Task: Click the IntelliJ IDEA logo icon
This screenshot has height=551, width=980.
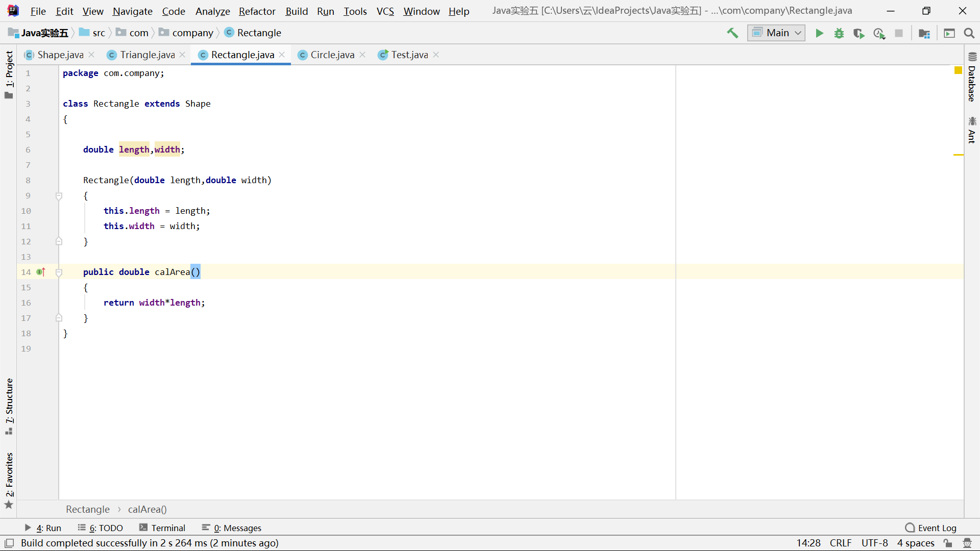Action: [13, 11]
